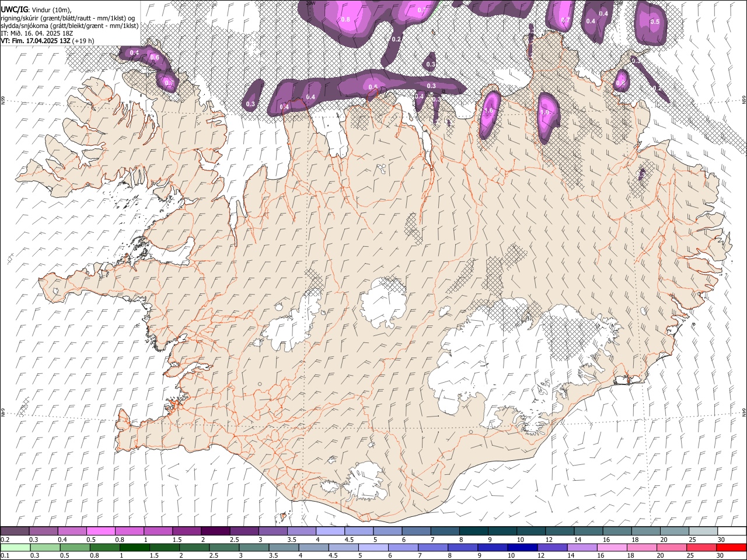Click the 'rigning/skúrir' description line
The image size is (747, 560).
pos(69,18)
